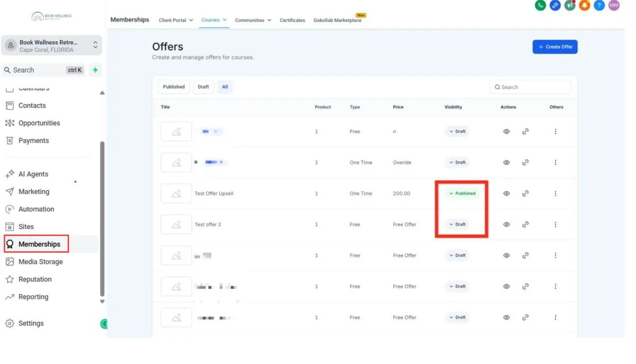Open Marketing in the sidebar
Image resolution: width=636 pixels, height=364 pixels.
click(34, 191)
